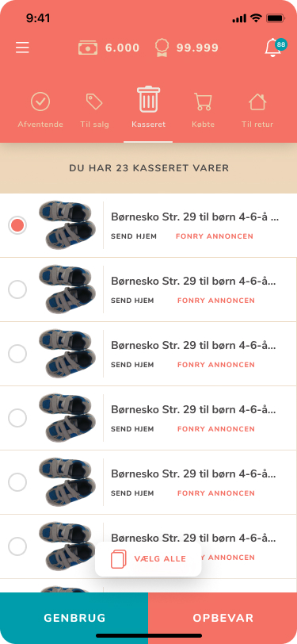Select the second item's radio button
The width and height of the screenshot is (297, 644).
[17, 289]
